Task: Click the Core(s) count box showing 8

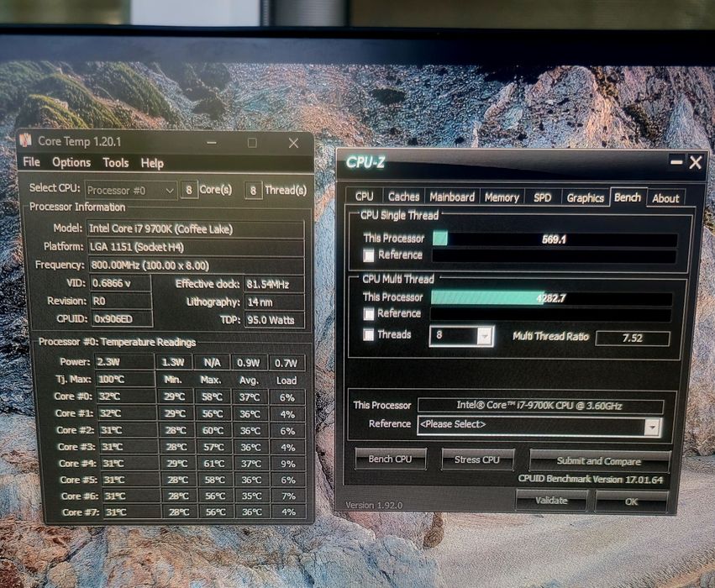Action: point(189,190)
